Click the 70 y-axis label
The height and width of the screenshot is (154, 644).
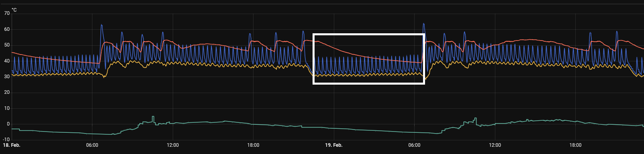7,13
